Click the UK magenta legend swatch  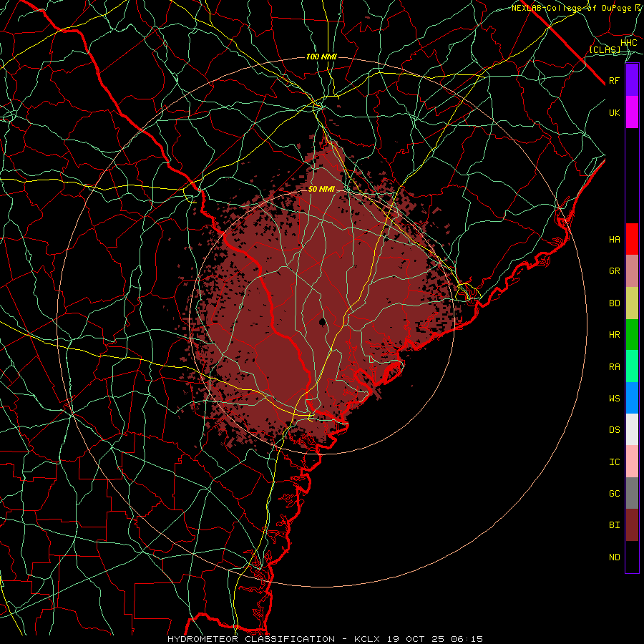[x=632, y=112]
